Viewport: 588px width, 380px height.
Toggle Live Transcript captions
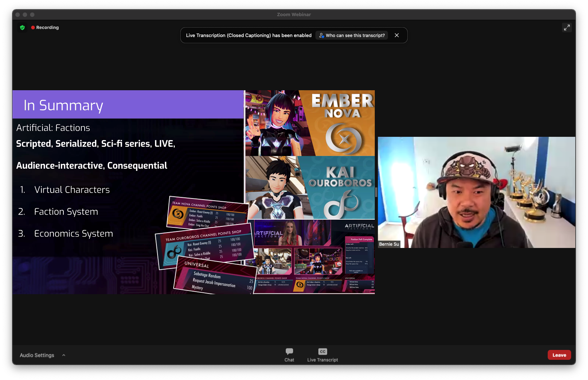322,355
